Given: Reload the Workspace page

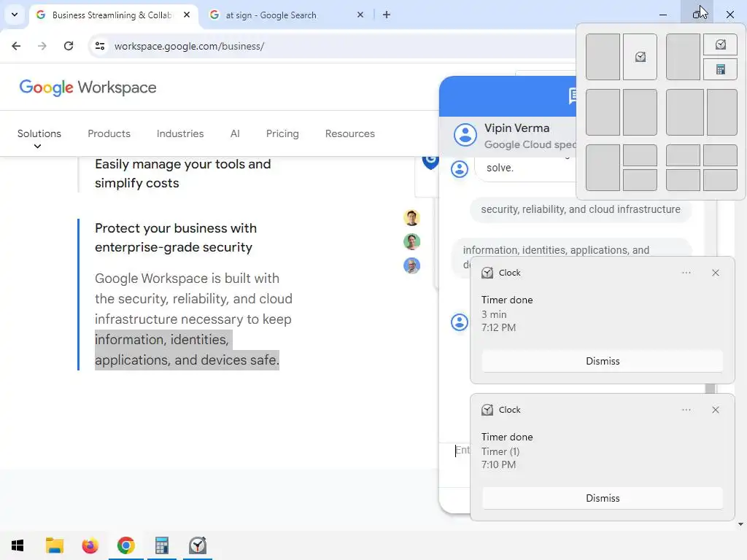Looking at the screenshot, I should (x=69, y=46).
